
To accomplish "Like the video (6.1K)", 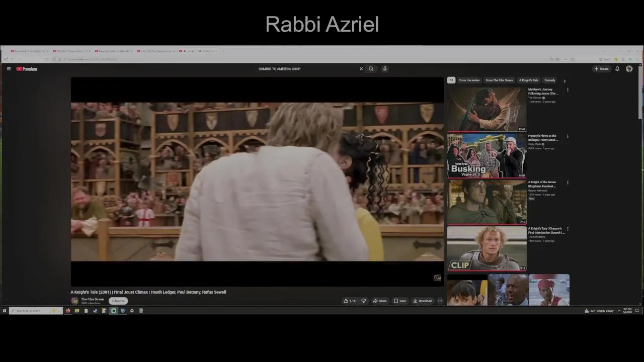I will tap(350, 301).
